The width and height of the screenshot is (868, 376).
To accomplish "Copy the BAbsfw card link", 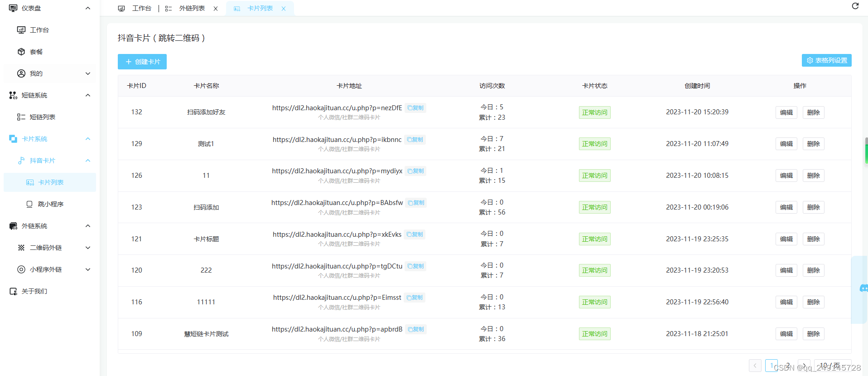I will (416, 203).
